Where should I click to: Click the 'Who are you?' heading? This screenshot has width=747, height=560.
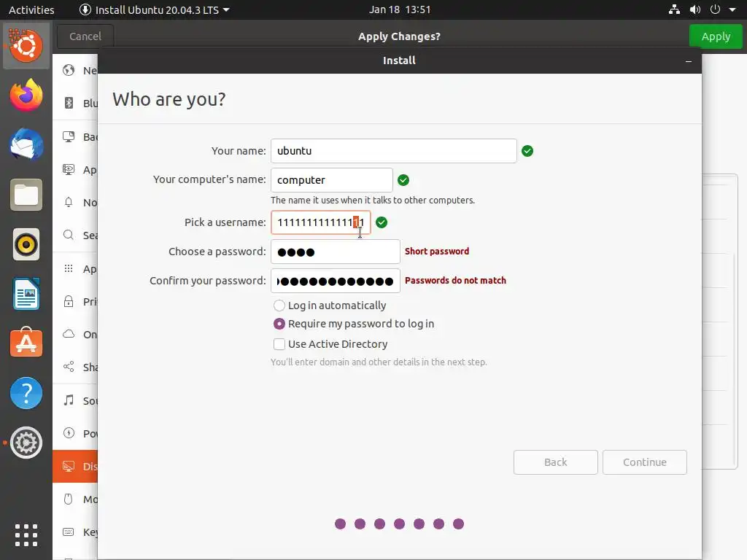[x=169, y=99]
